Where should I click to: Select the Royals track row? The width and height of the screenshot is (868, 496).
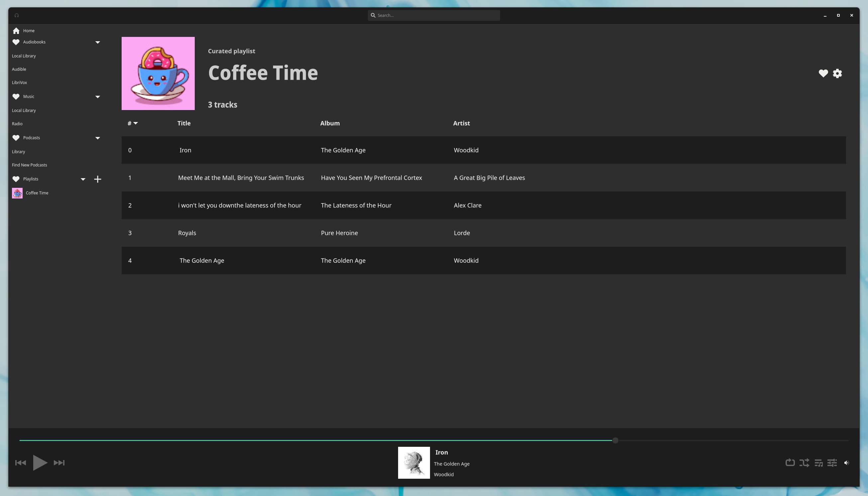(x=483, y=233)
